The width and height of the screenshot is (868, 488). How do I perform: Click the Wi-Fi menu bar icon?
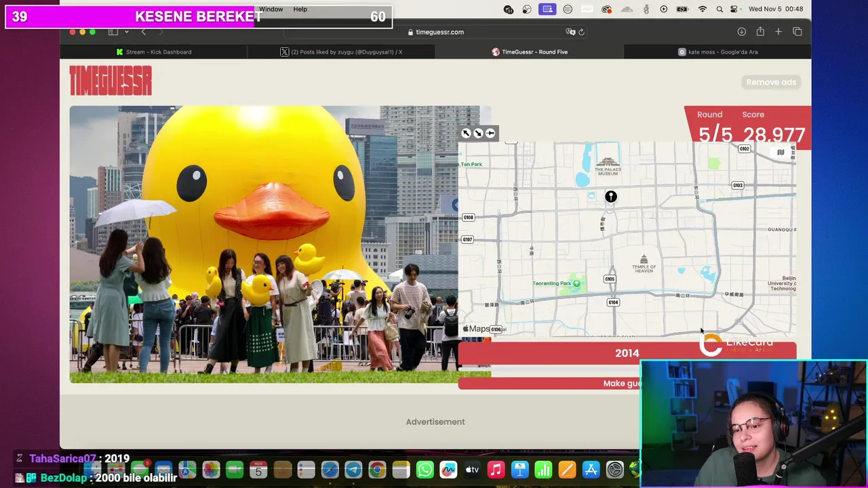(x=703, y=9)
